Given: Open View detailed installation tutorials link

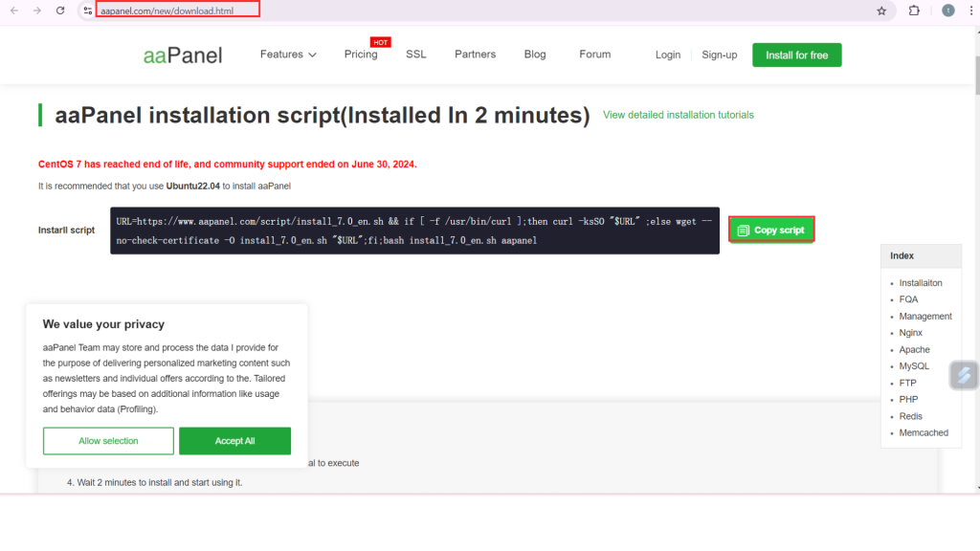Looking at the screenshot, I should (x=678, y=115).
